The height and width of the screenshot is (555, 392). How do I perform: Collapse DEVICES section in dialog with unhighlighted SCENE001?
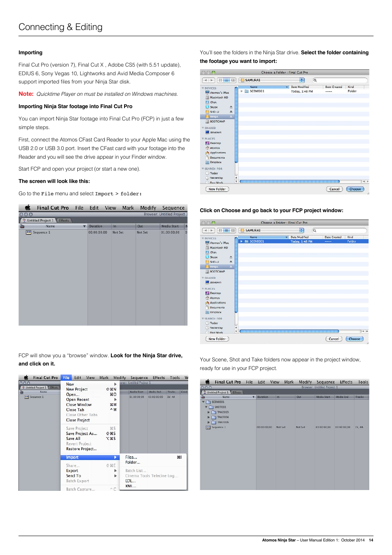click(203, 88)
